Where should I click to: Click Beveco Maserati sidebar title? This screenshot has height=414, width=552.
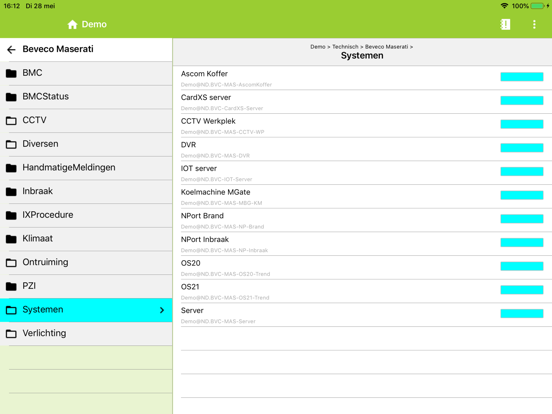tap(58, 49)
